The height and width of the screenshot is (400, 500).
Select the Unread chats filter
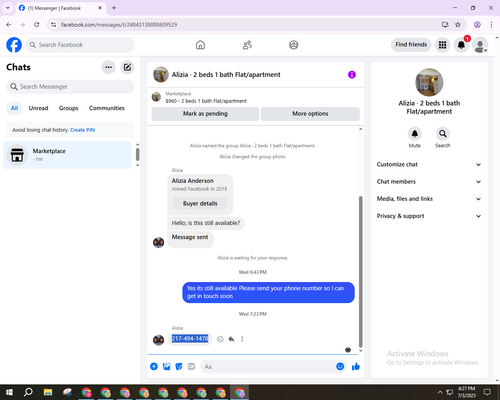[38, 108]
